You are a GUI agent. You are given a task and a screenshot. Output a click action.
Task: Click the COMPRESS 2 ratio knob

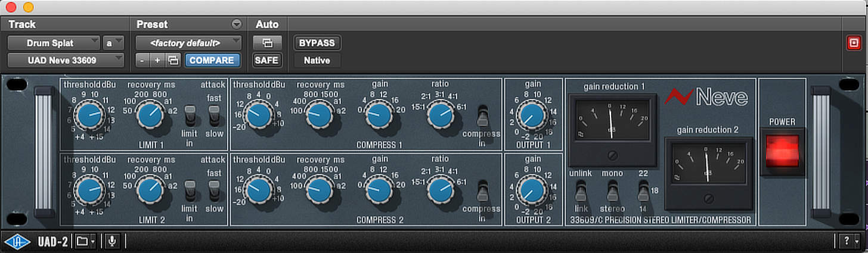[441, 190]
